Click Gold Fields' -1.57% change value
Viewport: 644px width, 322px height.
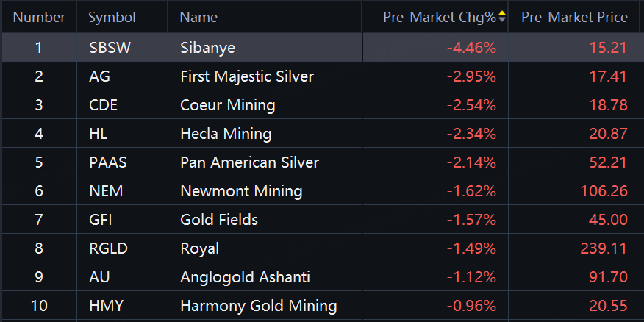471,220
